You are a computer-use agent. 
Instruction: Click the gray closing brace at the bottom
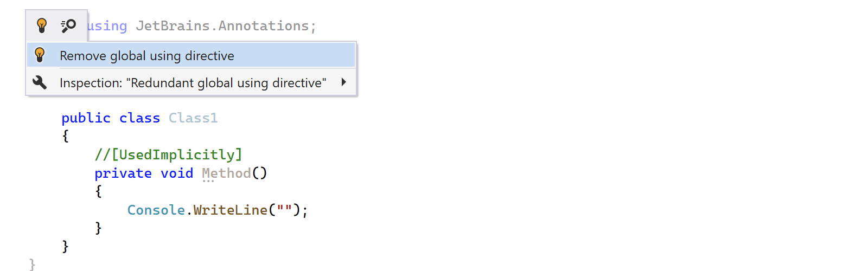[x=32, y=264]
